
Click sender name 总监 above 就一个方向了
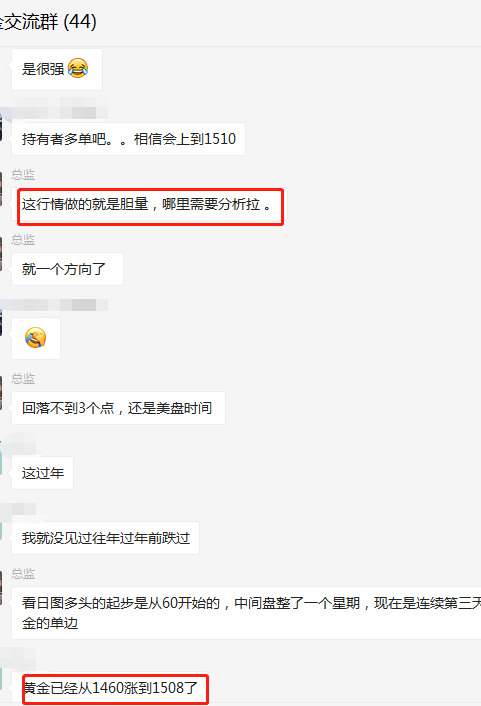coord(23,239)
